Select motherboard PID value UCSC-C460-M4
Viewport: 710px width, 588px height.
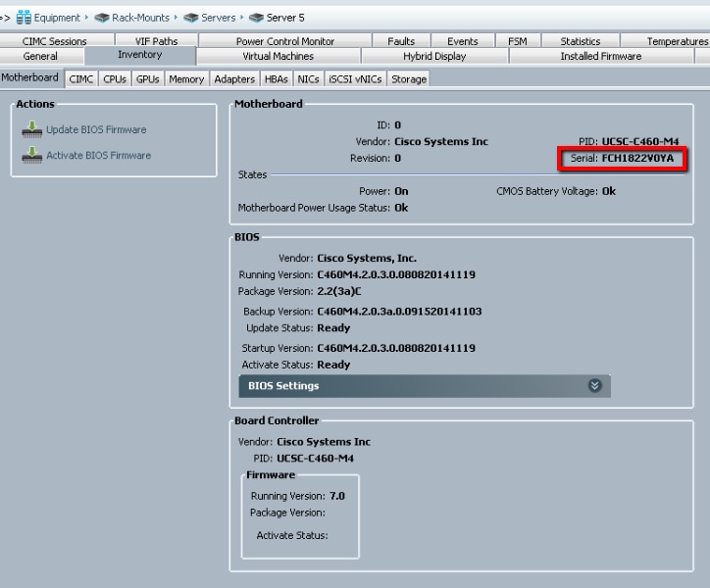[x=640, y=141]
